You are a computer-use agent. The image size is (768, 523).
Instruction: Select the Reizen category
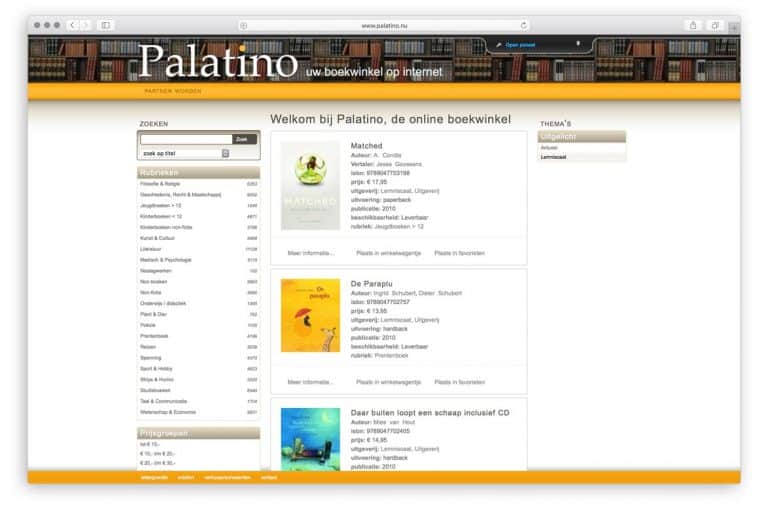[148, 347]
